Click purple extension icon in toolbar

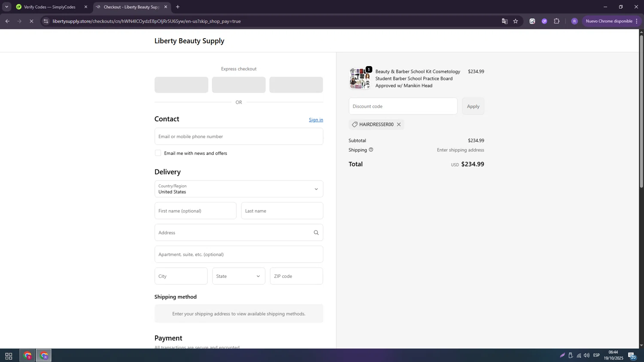point(544,21)
